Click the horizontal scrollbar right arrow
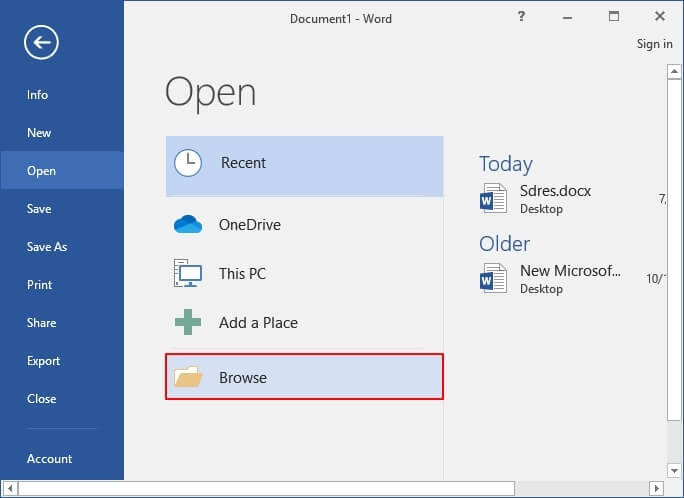Screen dimensions: 684x498 656,489
